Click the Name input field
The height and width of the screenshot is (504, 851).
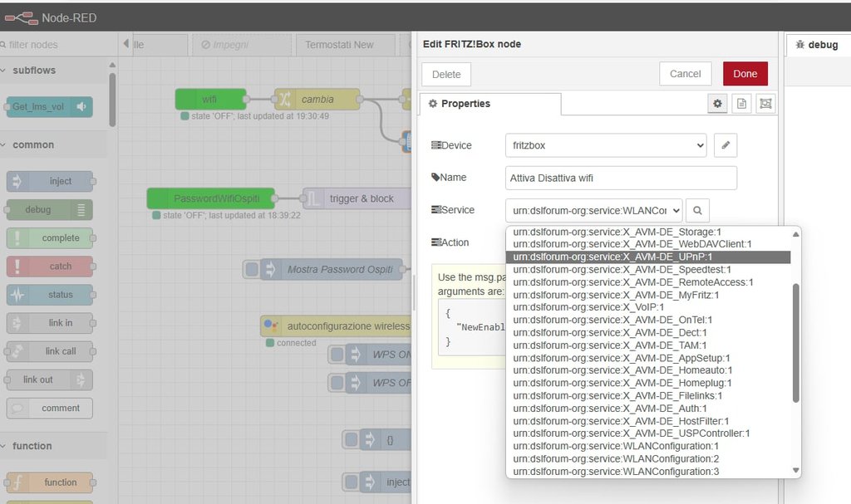(621, 178)
